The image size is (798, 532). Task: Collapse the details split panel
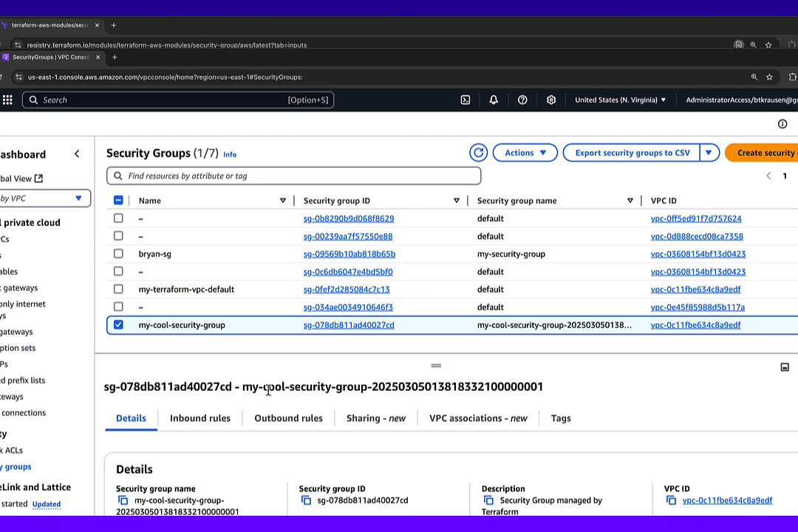(785, 367)
